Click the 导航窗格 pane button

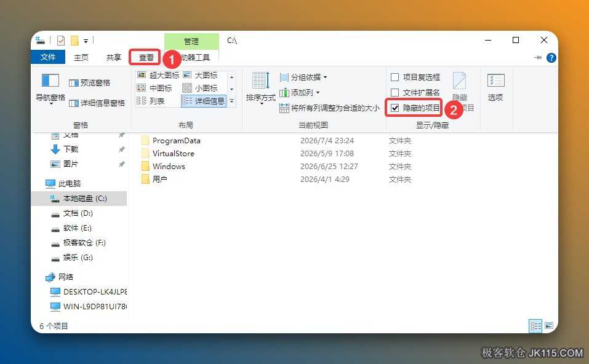pyautogui.click(x=50, y=88)
